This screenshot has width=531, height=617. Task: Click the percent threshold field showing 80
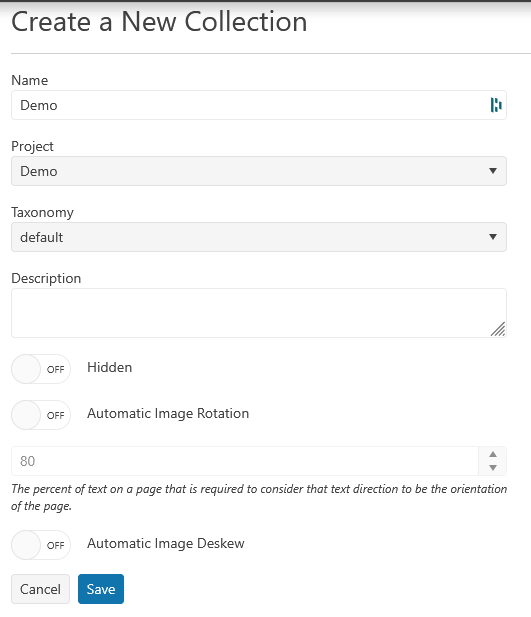245,461
